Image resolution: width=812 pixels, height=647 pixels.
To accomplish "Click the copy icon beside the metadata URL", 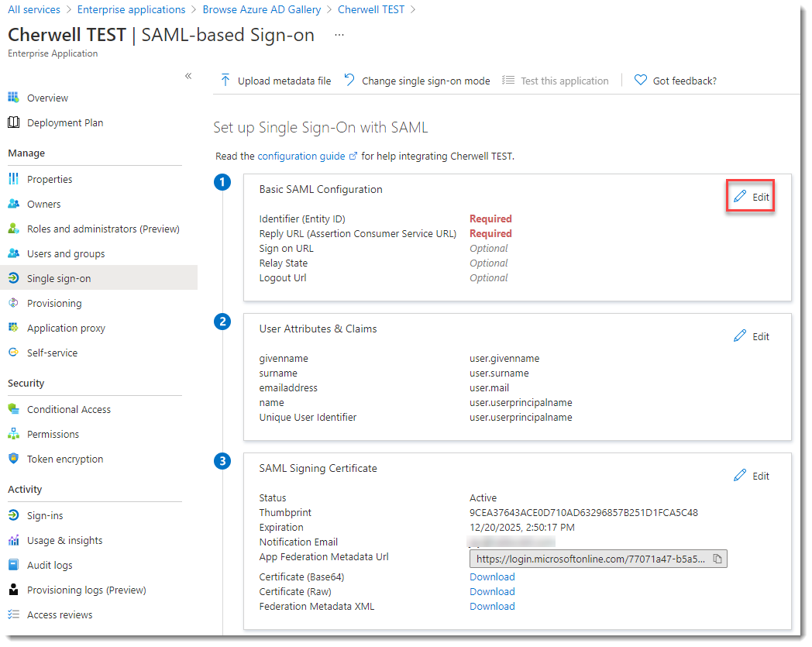I will 717,559.
